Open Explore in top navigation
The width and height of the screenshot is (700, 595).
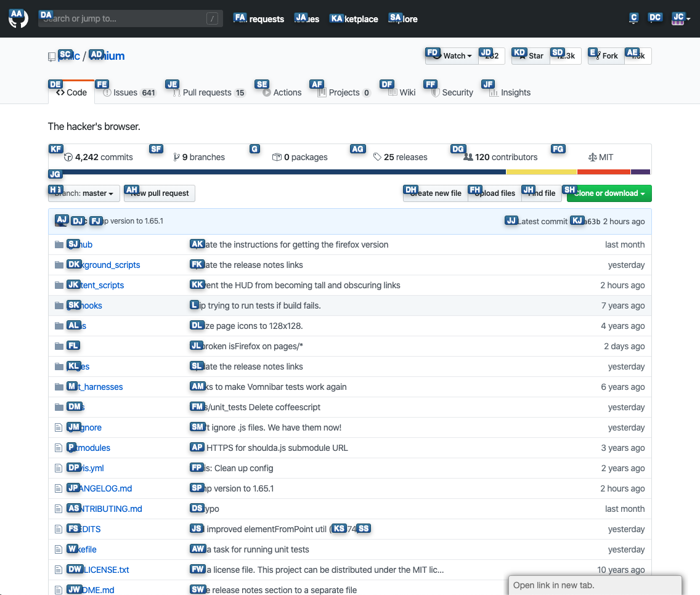(x=403, y=18)
